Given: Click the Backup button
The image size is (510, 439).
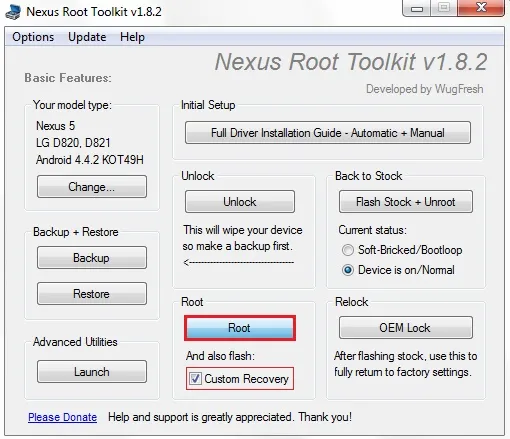Looking at the screenshot, I should 92,258.
